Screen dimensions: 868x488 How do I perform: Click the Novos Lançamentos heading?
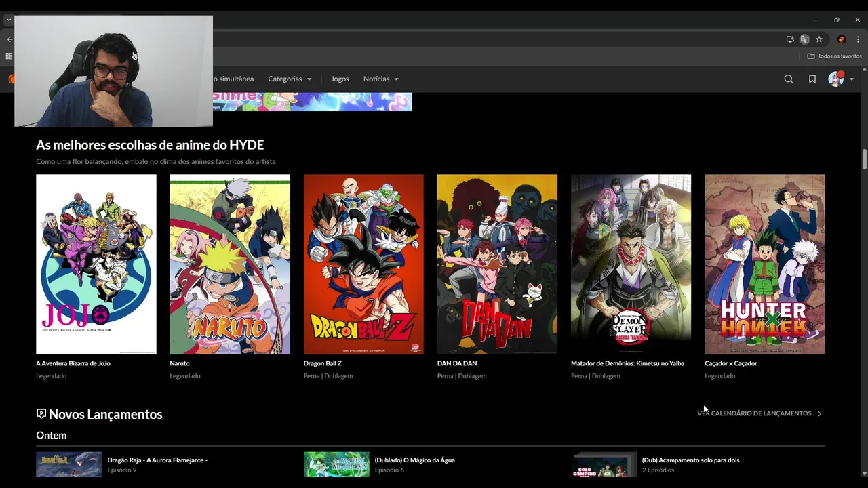(105, 414)
